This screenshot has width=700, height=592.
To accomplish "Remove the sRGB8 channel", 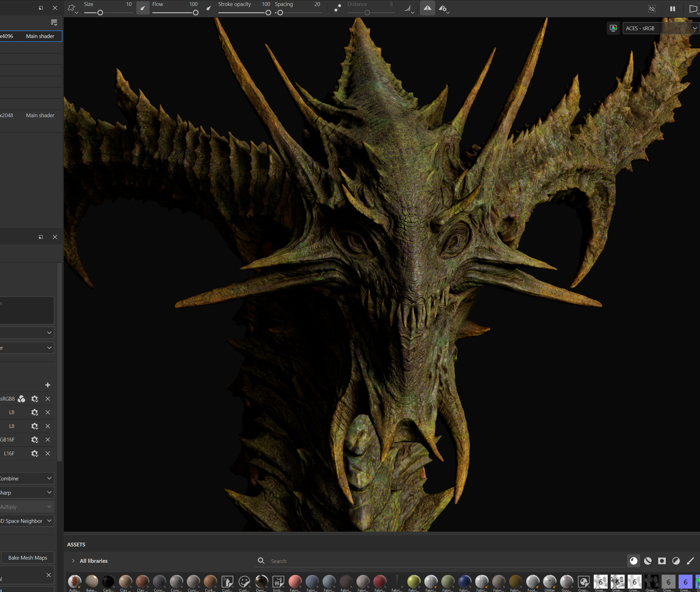I will [48, 399].
